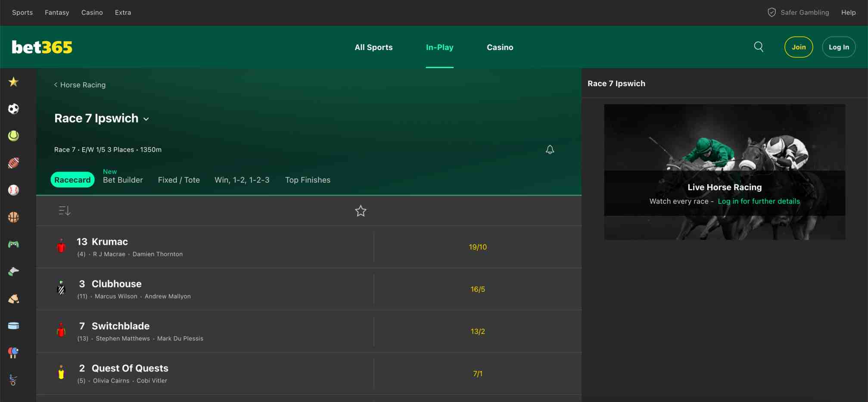868x402 pixels.
Task: Go back to Horse Racing
Action: click(x=80, y=85)
